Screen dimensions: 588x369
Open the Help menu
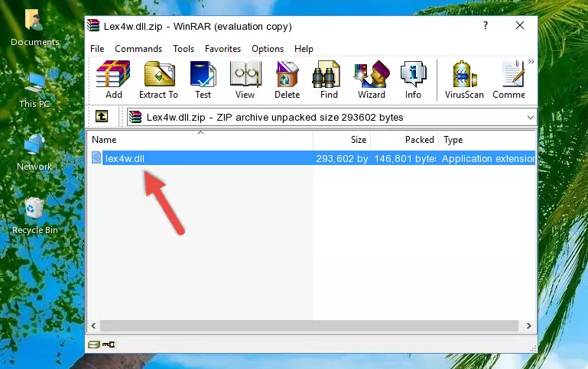[304, 49]
